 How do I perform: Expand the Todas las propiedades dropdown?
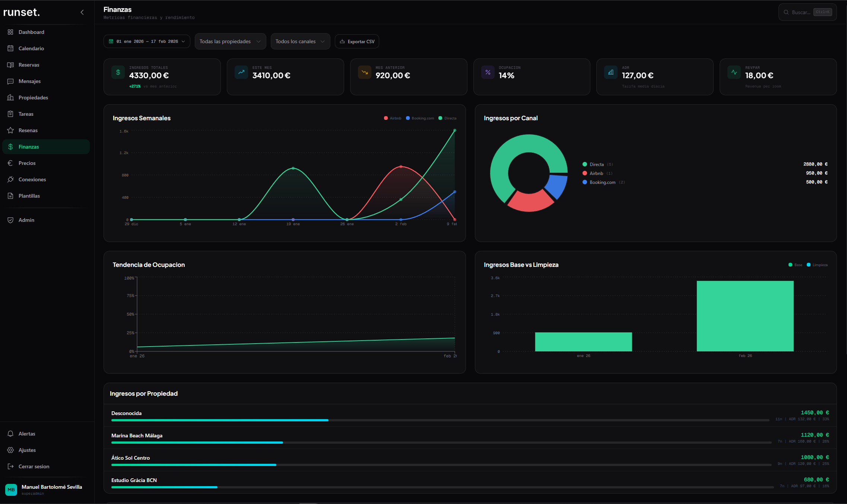pyautogui.click(x=230, y=41)
